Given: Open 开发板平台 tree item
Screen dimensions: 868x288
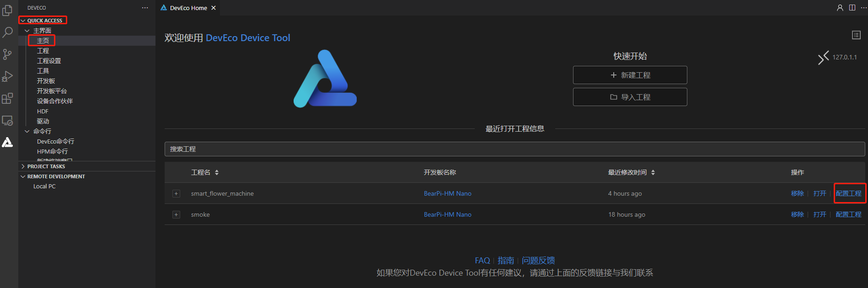Looking at the screenshot, I should [x=52, y=91].
